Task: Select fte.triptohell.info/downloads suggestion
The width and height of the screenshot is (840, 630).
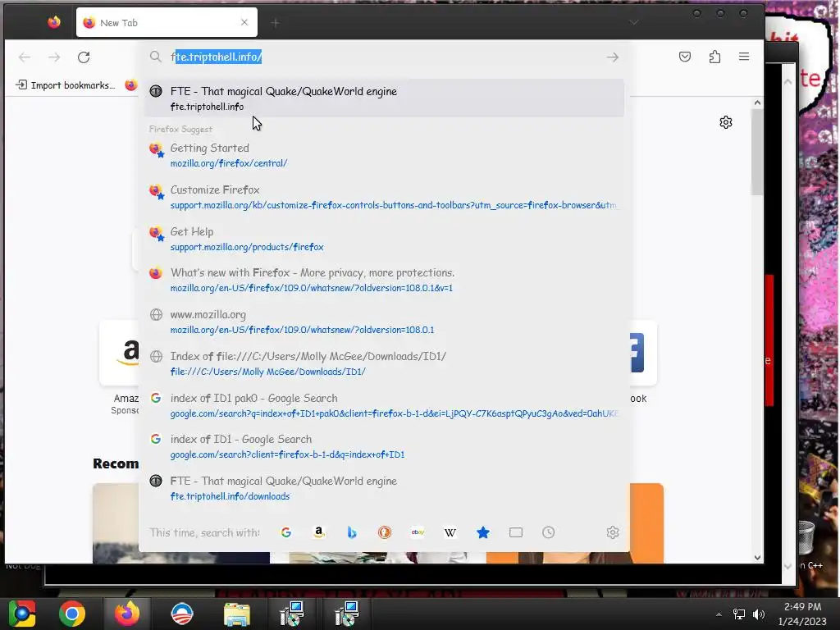Action: pyautogui.click(x=384, y=489)
